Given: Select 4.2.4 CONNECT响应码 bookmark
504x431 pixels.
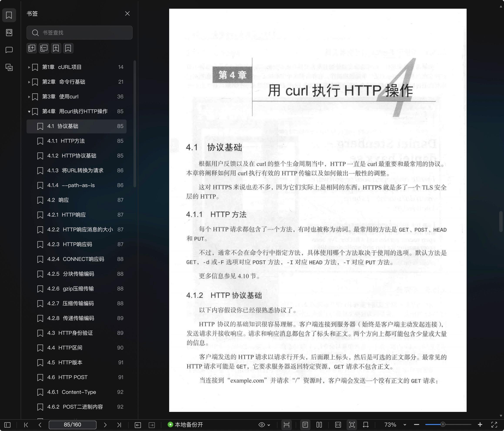Looking at the screenshot, I should [x=76, y=259].
